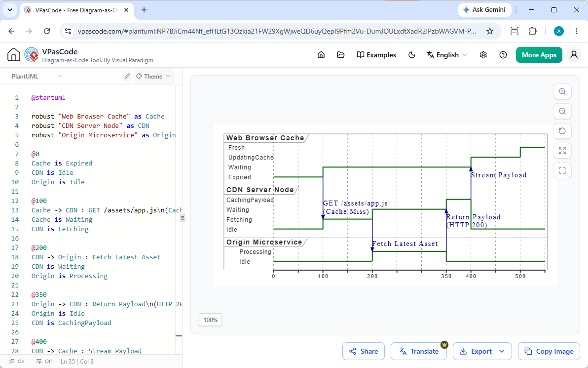Click the Share button
This screenshot has width=588, height=368.
point(364,352)
